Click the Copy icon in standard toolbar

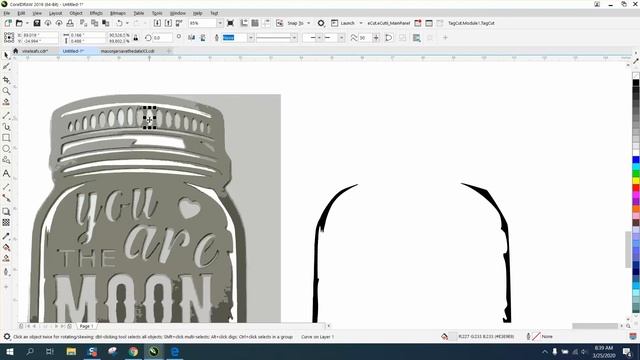click(x=94, y=23)
